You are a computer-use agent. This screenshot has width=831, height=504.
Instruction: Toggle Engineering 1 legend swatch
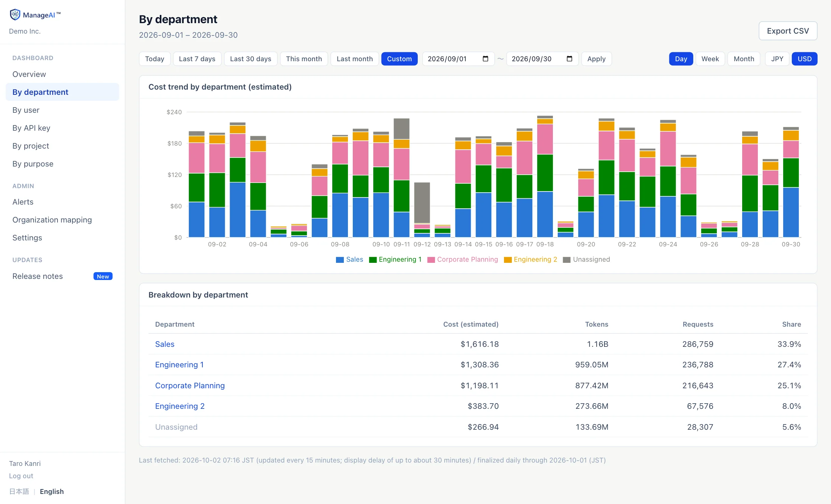click(x=373, y=260)
